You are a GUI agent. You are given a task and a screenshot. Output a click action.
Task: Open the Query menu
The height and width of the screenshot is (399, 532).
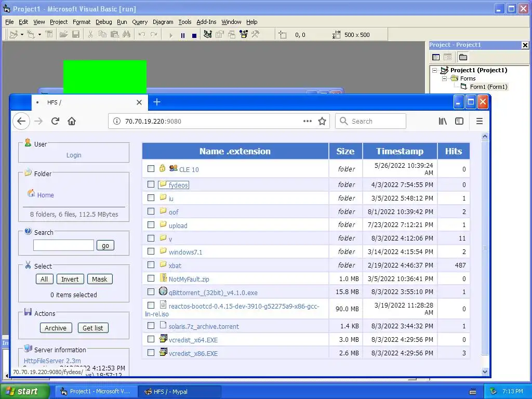tap(140, 22)
